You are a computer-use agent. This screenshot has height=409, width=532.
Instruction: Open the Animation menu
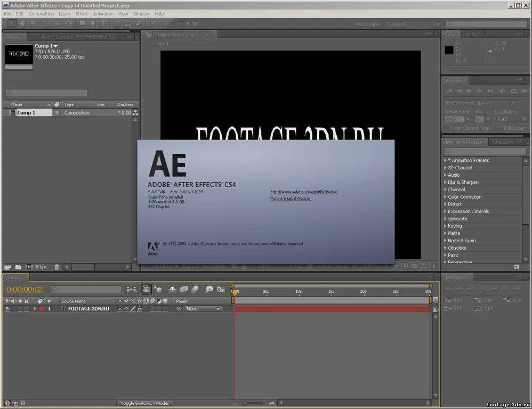tap(103, 14)
